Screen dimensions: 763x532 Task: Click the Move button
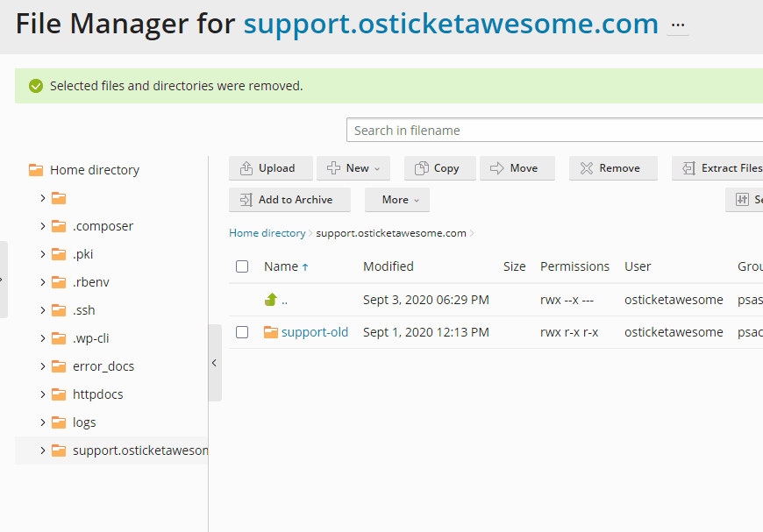(517, 168)
